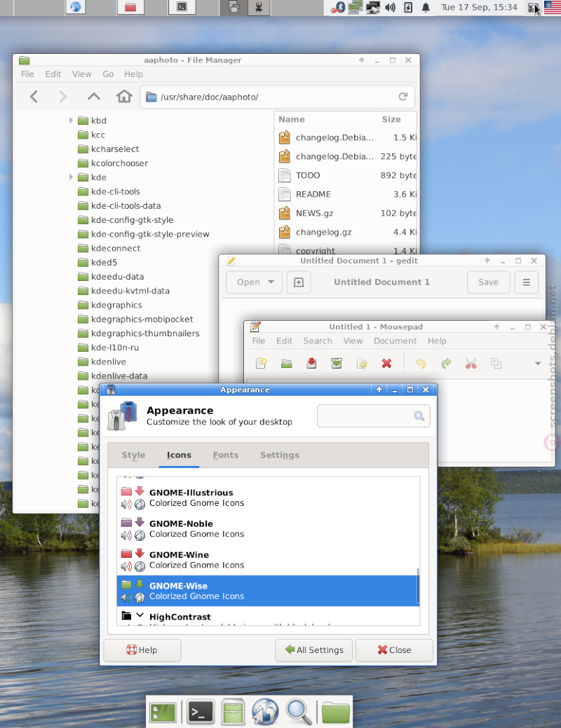This screenshot has width=561, height=728.
Task: Click the Close button in Appearance dialog
Action: [394, 650]
